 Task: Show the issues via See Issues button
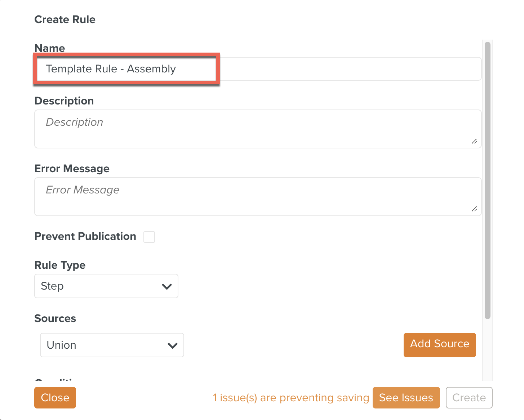pyautogui.click(x=406, y=398)
